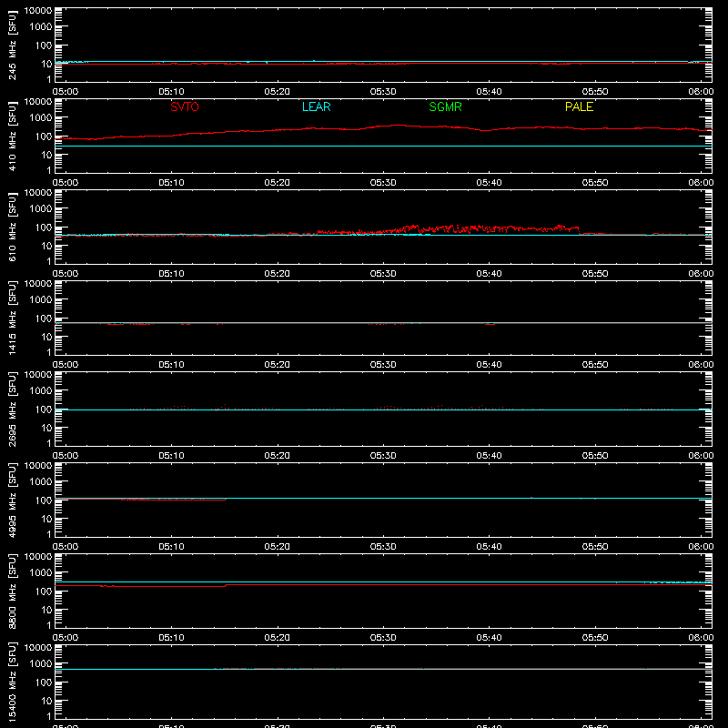Select the 245 MHz [SFU] axis title

pyautogui.click(x=13, y=45)
